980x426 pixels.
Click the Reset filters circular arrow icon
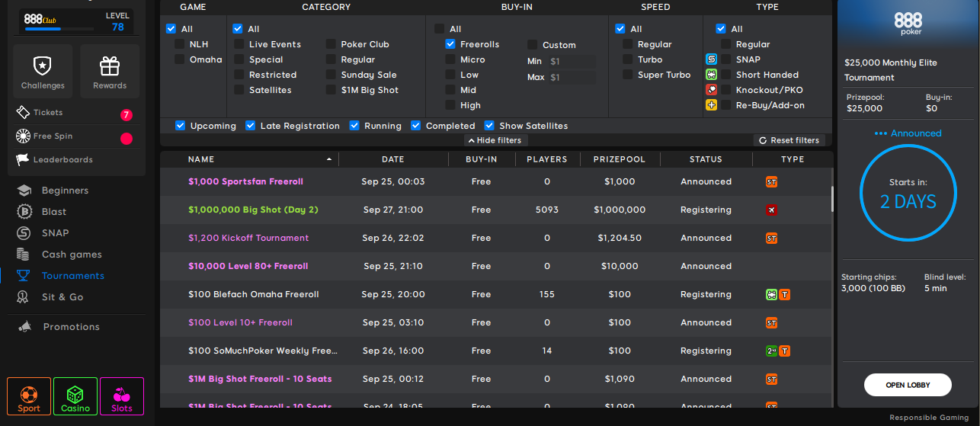click(x=762, y=140)
